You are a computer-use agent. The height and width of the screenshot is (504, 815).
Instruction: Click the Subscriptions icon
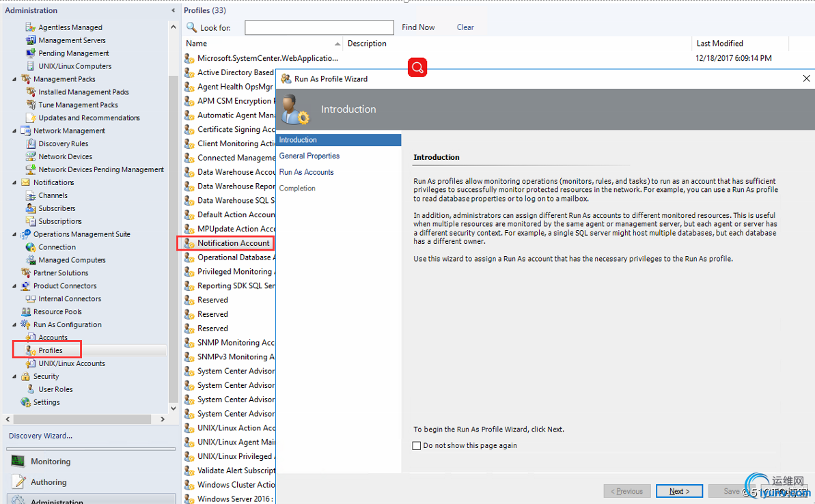click(31, 221)
